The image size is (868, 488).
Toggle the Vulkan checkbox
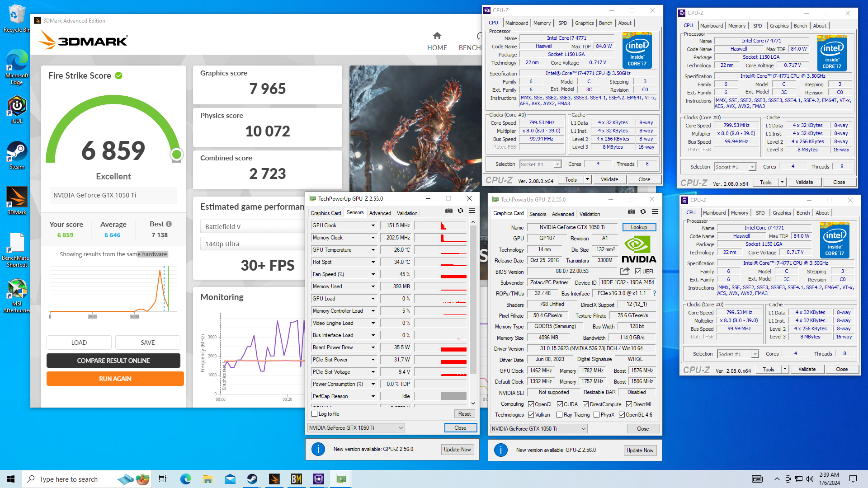tap(531, 415)
